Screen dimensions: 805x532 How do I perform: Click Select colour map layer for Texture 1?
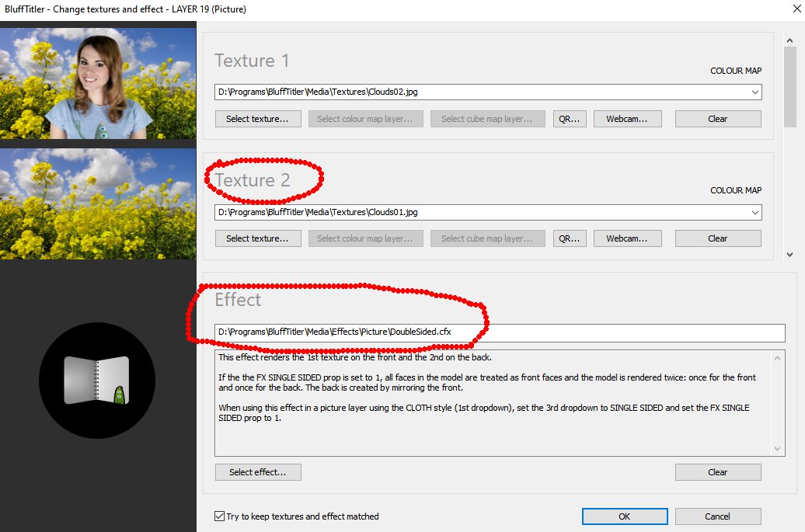click(365, 119)
